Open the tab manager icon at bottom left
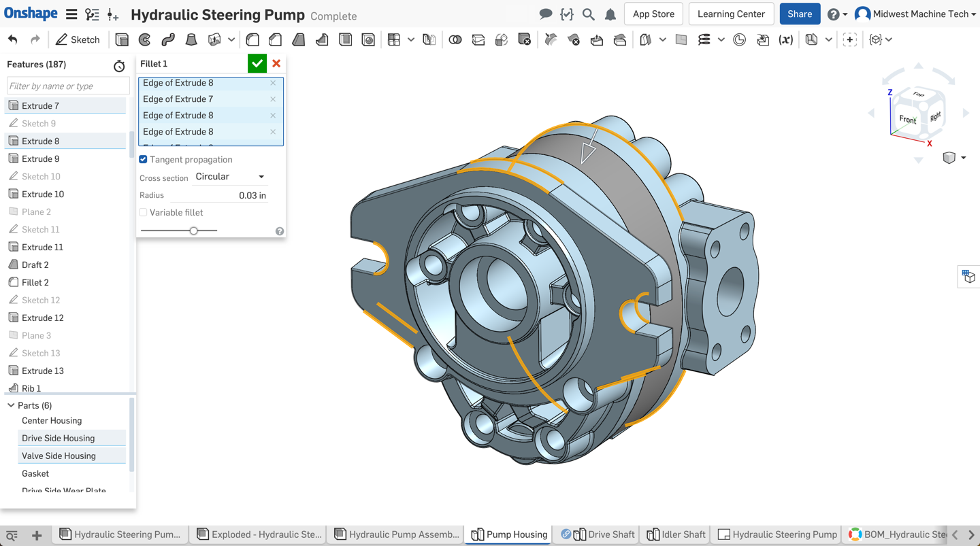980x546 pixels. [12, 535]
